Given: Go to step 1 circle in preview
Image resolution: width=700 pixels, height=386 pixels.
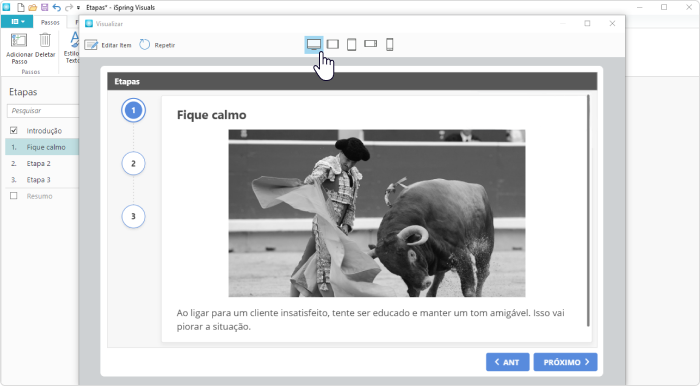Looking at the screenshot, I should point(133,110).
